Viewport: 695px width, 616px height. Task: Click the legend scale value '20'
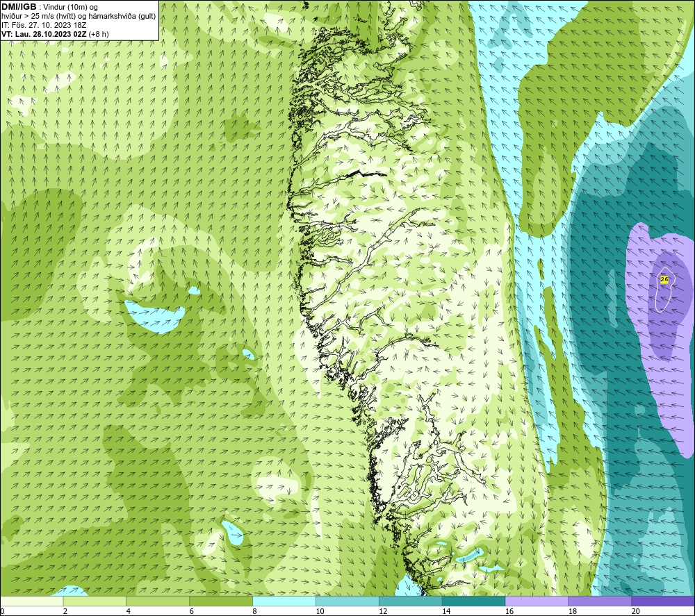[x=636, y=612]
